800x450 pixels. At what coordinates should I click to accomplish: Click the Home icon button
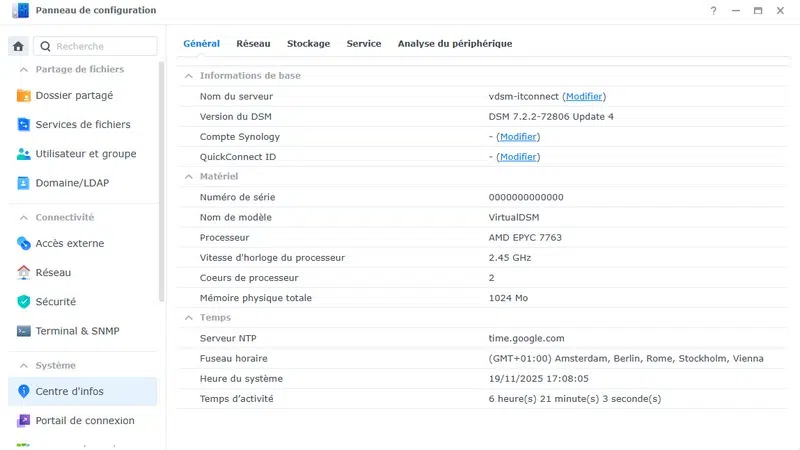click(x=18, y=46)
